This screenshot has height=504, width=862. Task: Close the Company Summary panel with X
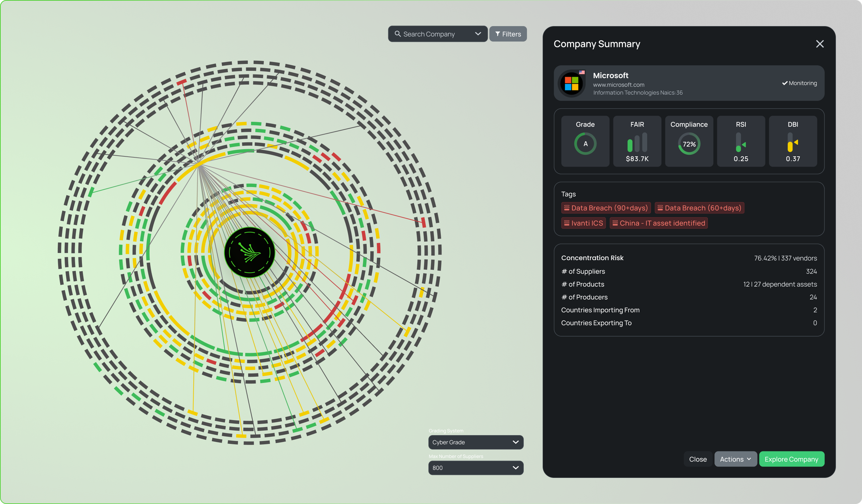click(x=820, y=44)
